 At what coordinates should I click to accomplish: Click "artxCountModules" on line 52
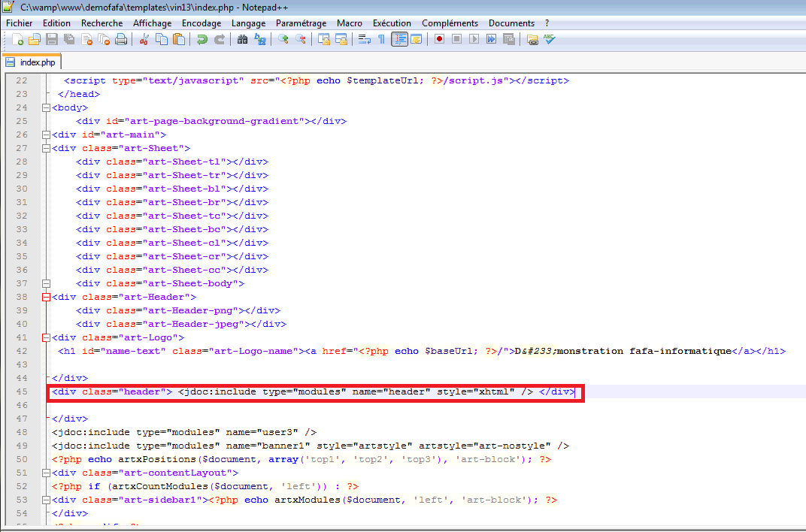[x=160, y=486]
